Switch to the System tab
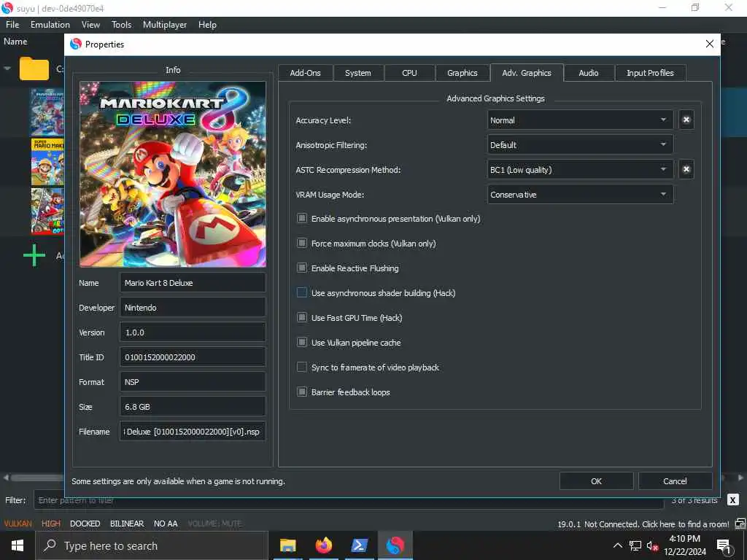747x560 pixels. (x=357, y=73)
